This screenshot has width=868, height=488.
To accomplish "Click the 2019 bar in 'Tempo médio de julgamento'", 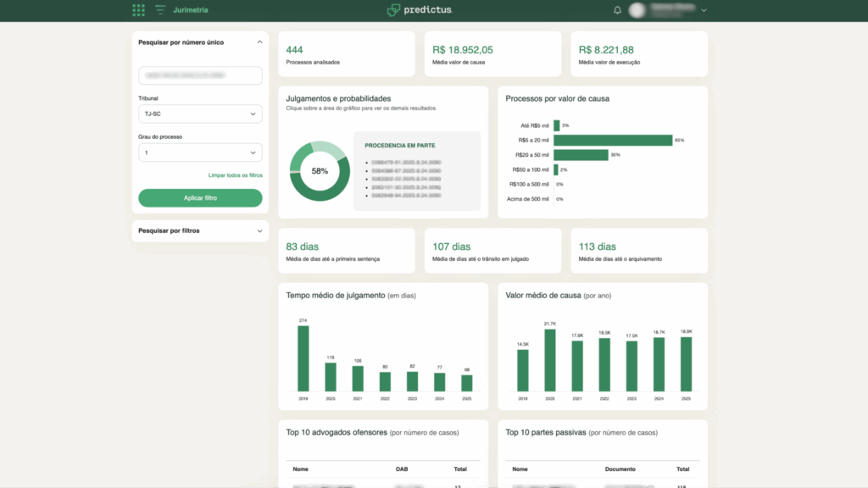I will click(x=303, y=358).
